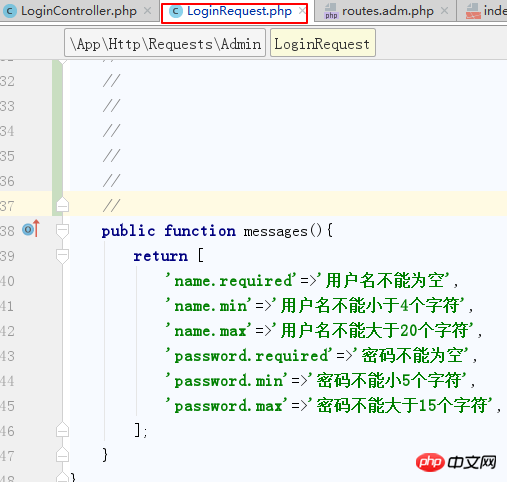Collapse the return array fold on line 39
Viewport: 507px width, 482px height.
click(62, 256)
